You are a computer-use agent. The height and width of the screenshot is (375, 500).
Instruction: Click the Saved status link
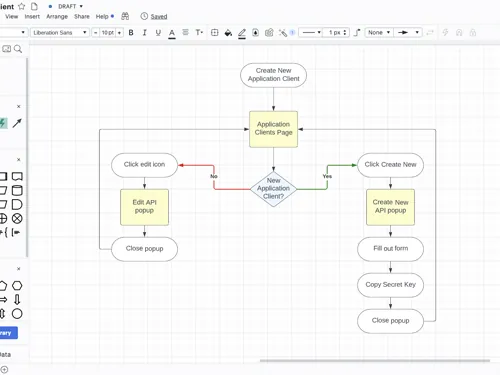(159, 16)
